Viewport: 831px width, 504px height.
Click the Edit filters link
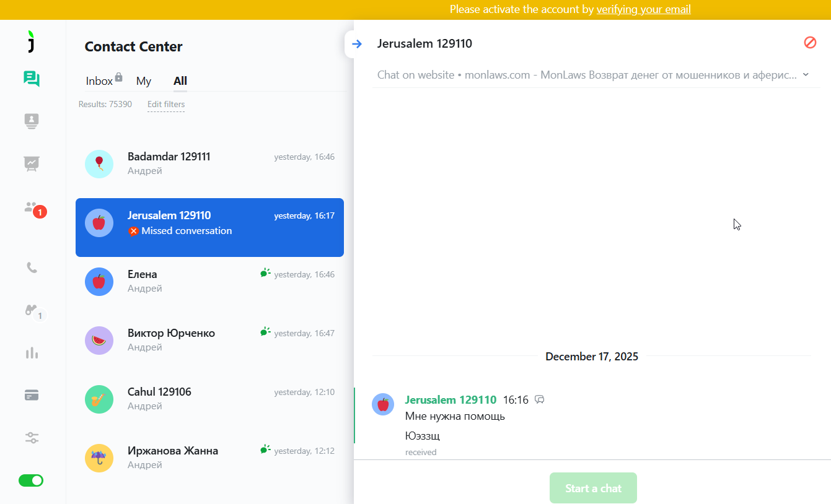click(166, 104)
